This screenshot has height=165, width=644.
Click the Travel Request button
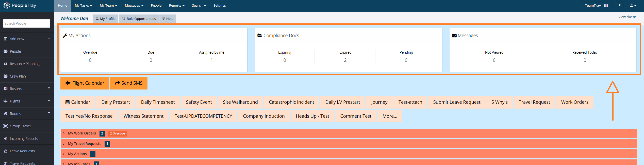coord(534,102)
